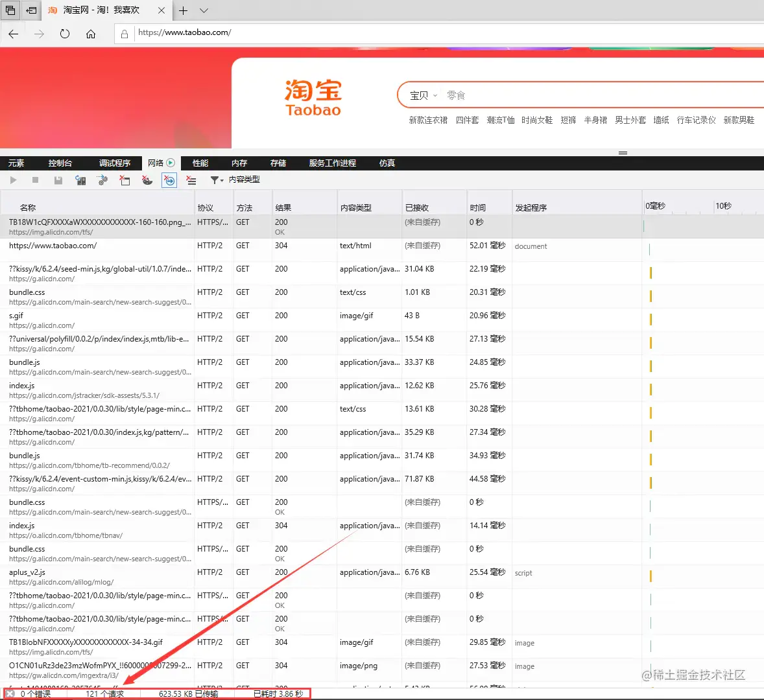Click the site lock security icon

[125, 34]
